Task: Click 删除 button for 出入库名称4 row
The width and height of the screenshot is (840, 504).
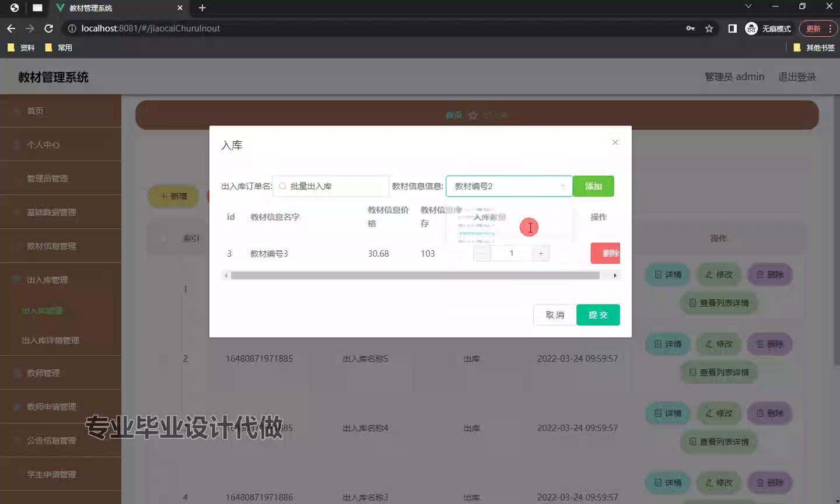Action: click(x=770, y=414)
